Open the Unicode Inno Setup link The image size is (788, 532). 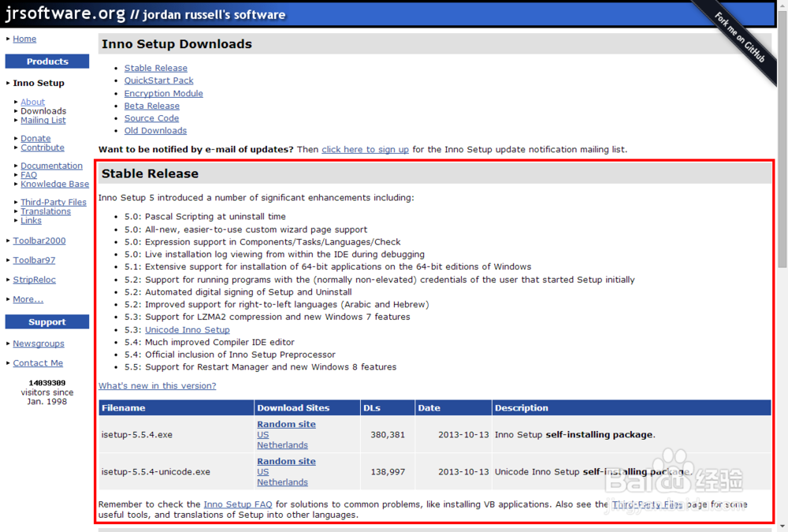(188, 330)
